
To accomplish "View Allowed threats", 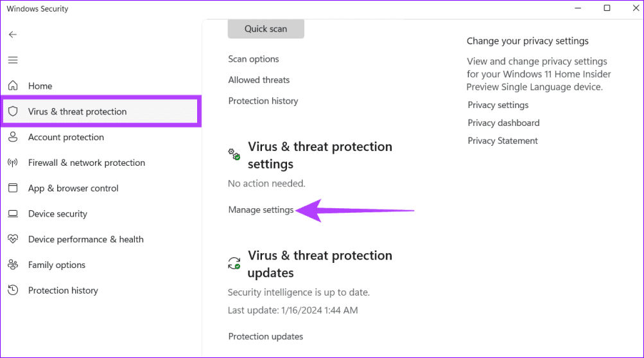I will tap(259, 80).
